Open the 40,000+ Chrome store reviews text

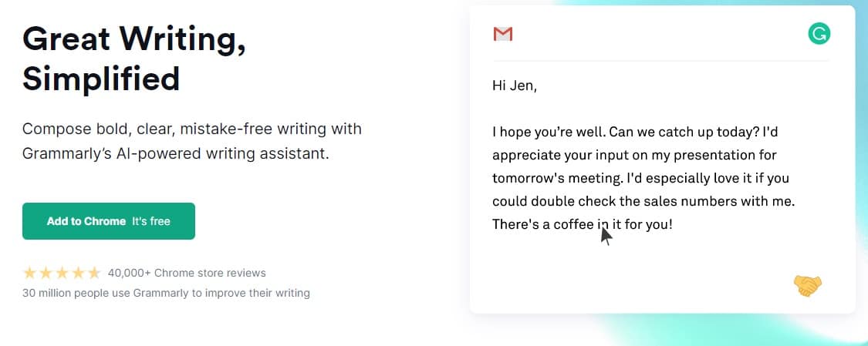(x=187, y=273)
